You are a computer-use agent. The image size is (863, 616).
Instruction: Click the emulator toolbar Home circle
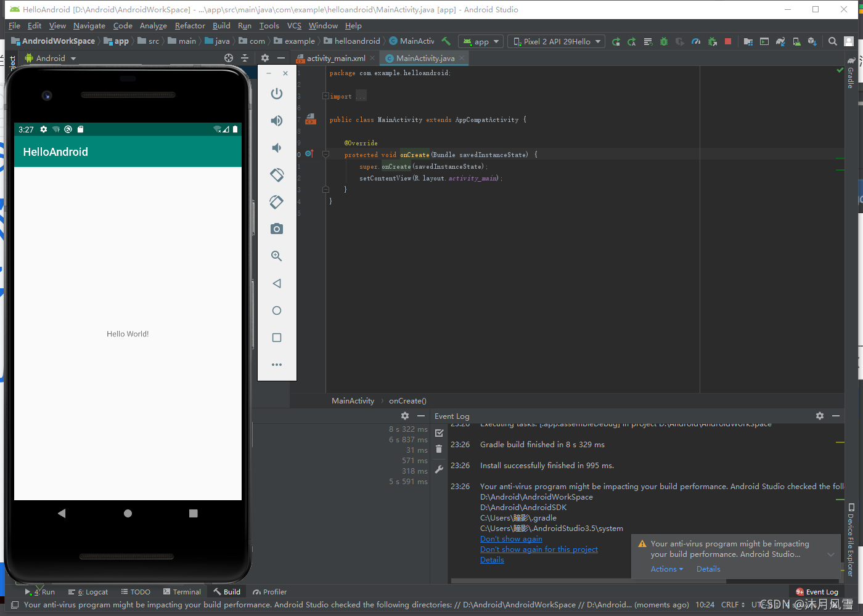(x=277, y=310)
